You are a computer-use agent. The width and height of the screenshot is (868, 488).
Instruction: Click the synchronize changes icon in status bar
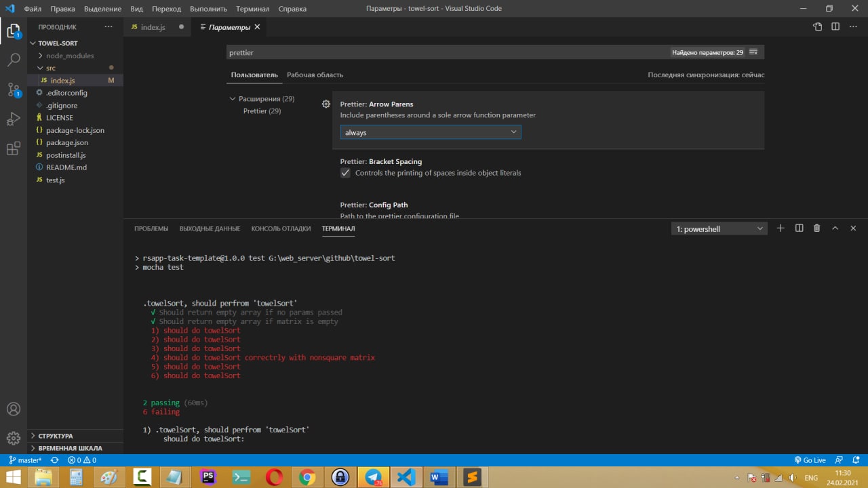55,460
